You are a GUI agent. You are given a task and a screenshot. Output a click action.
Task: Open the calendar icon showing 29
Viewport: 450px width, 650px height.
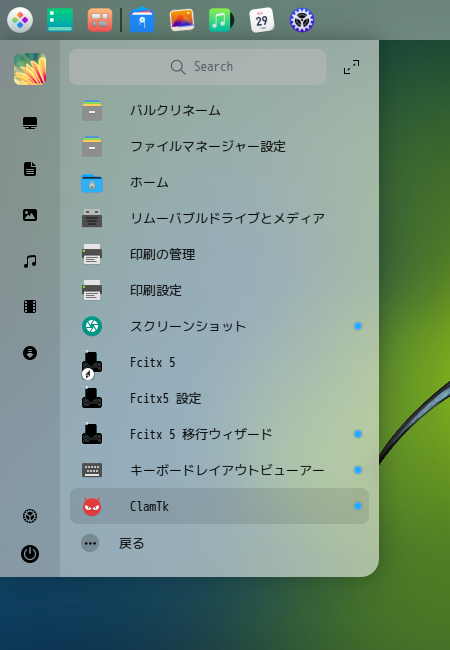261,20
